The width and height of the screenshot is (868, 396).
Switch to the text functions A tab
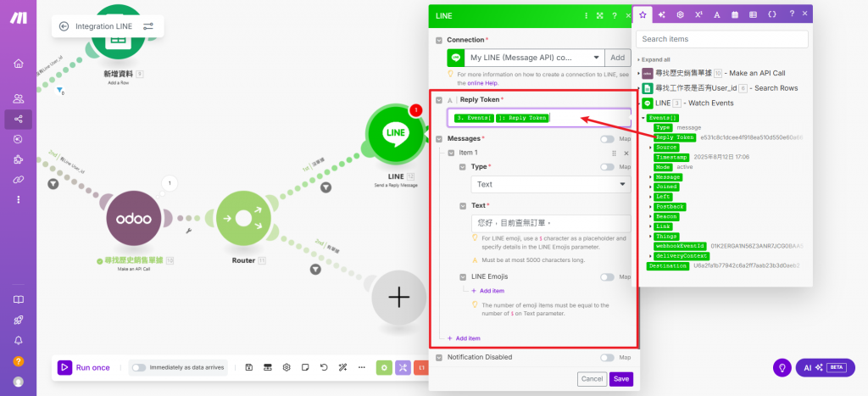pos(716,14)
